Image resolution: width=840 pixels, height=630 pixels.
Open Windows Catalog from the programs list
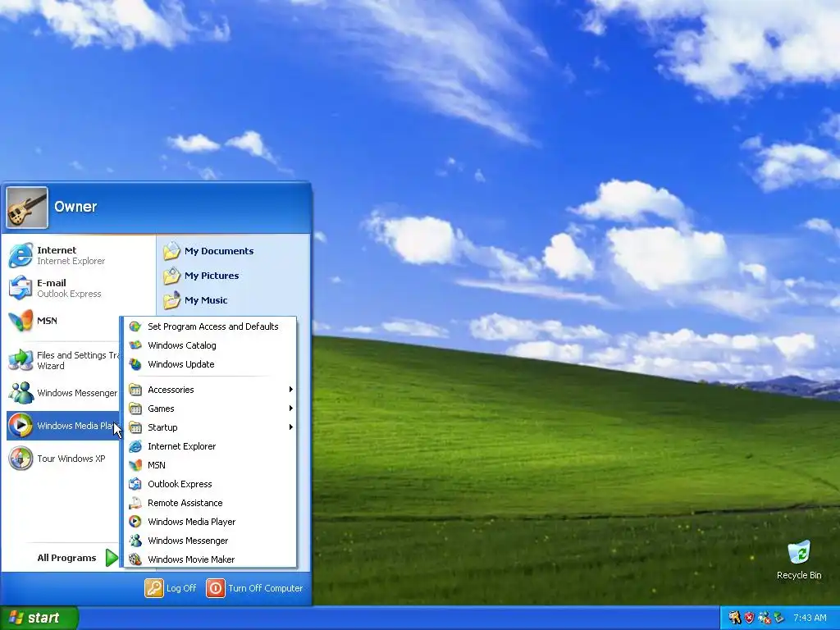(210, 345)
